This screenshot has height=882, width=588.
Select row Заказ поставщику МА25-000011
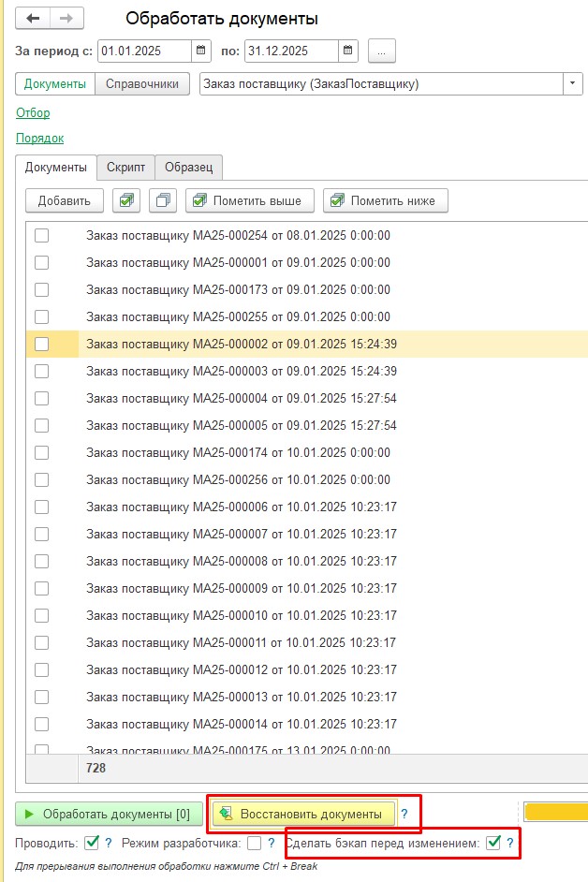click(x=307, y=642)
